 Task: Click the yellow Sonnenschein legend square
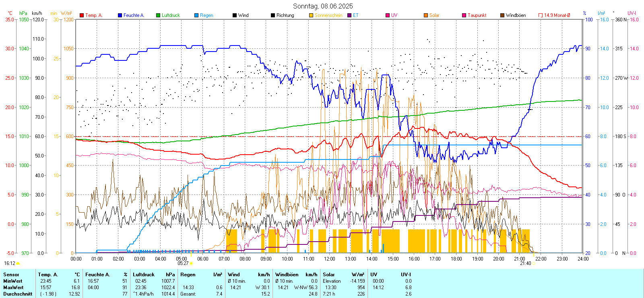[x=311, y=15]
